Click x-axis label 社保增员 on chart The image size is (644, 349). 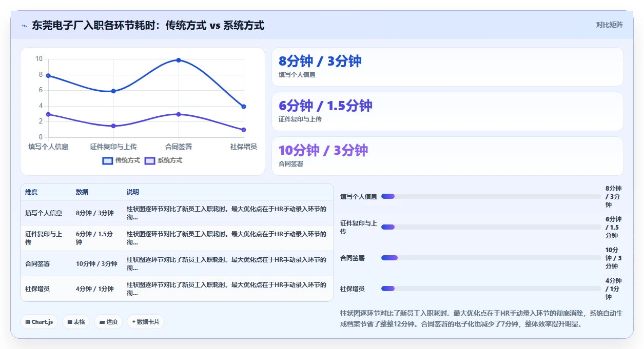coord(243,147)
